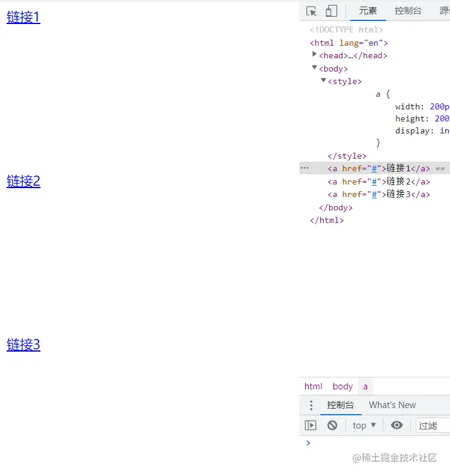Focus the 过滤 console filter field
Screen dimensions: 450x476
tap(433, 426)
